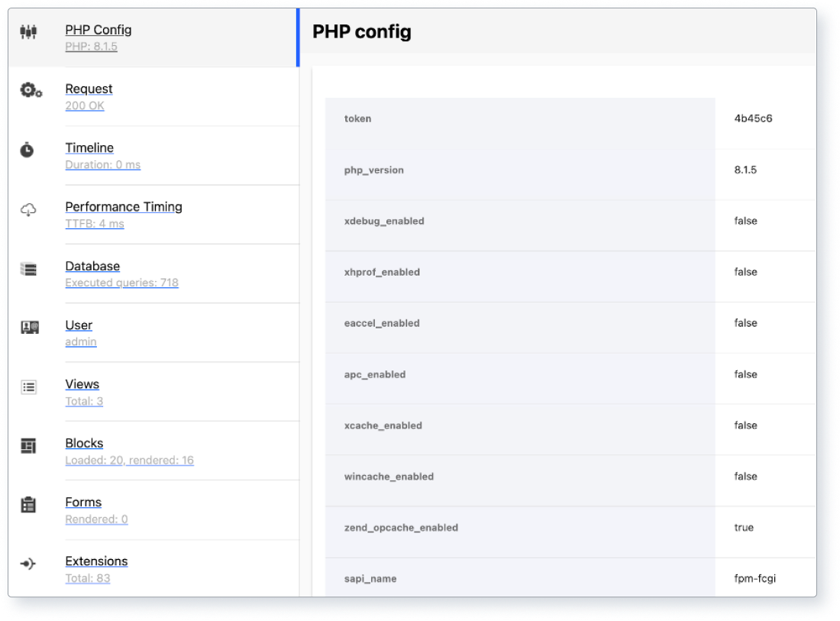This screenshot has height=621, width=840.
Task: Open the Timeline stopwatch icon
Action: [x=27, y=150]
